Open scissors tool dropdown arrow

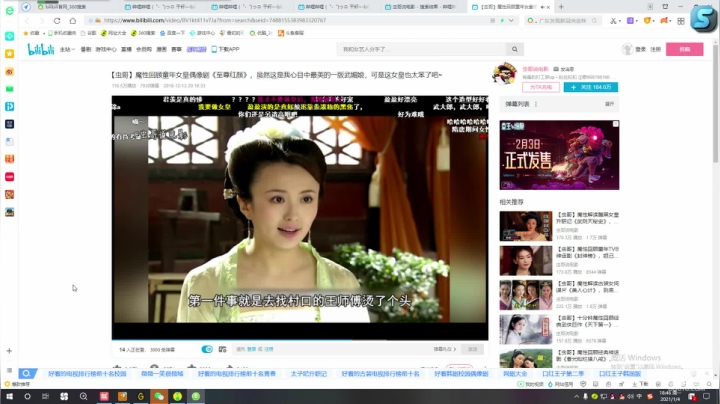[x=619, y=21]
